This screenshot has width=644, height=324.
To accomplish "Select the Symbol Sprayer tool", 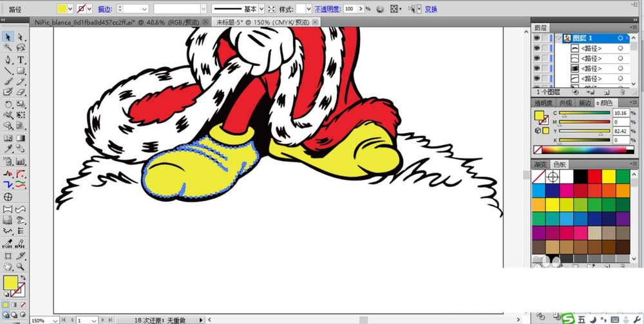I will tap(8, 161).
